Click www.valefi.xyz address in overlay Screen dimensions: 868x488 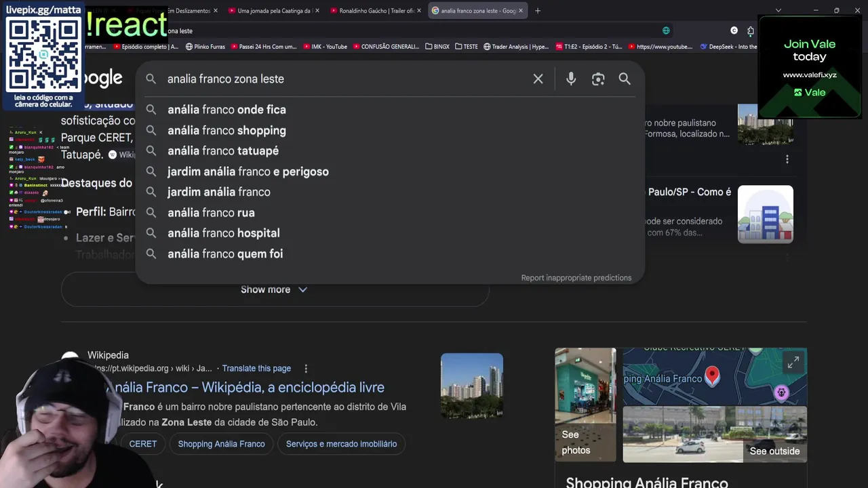[810, 75]
